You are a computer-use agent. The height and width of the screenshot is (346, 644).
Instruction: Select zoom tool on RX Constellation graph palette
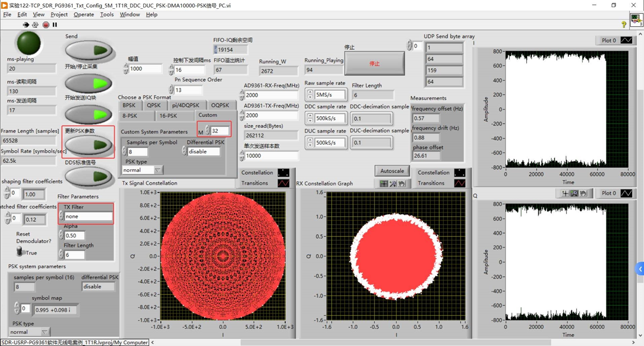(393, 184)
